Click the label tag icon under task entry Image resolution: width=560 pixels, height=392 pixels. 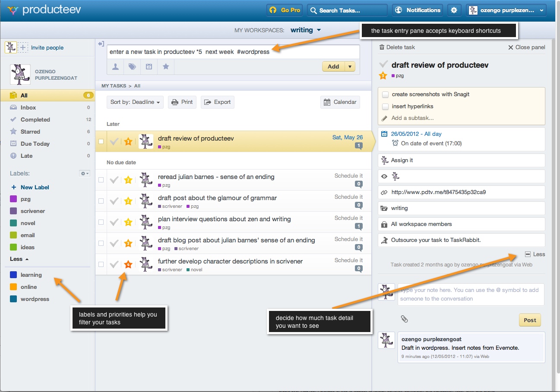tap(132, 67)
